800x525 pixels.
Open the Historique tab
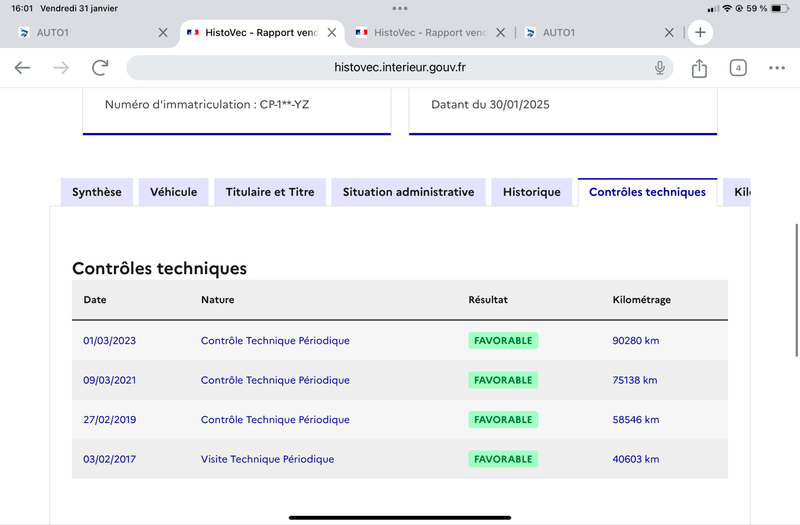click(532, 192)
